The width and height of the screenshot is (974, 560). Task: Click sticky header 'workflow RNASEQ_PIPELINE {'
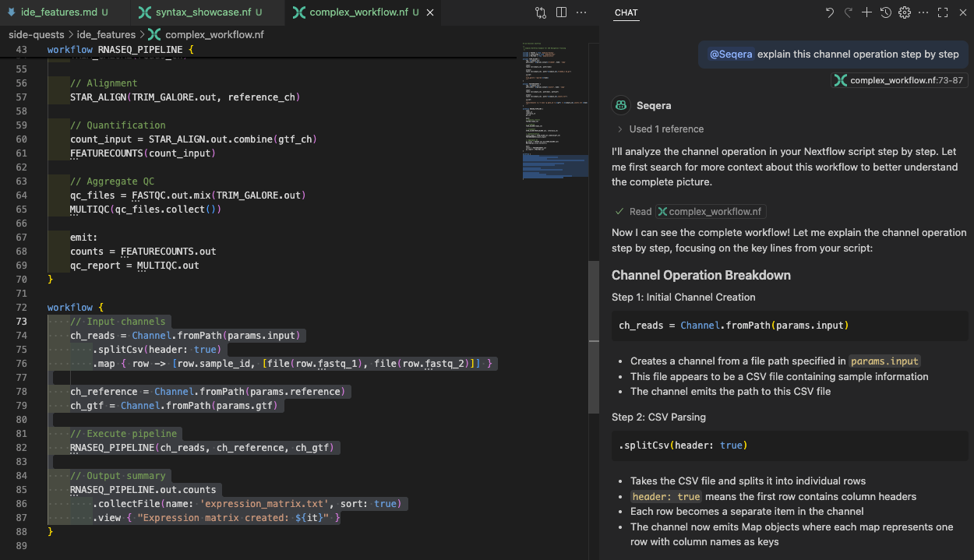pyautogui.click(x=120, y=50)
